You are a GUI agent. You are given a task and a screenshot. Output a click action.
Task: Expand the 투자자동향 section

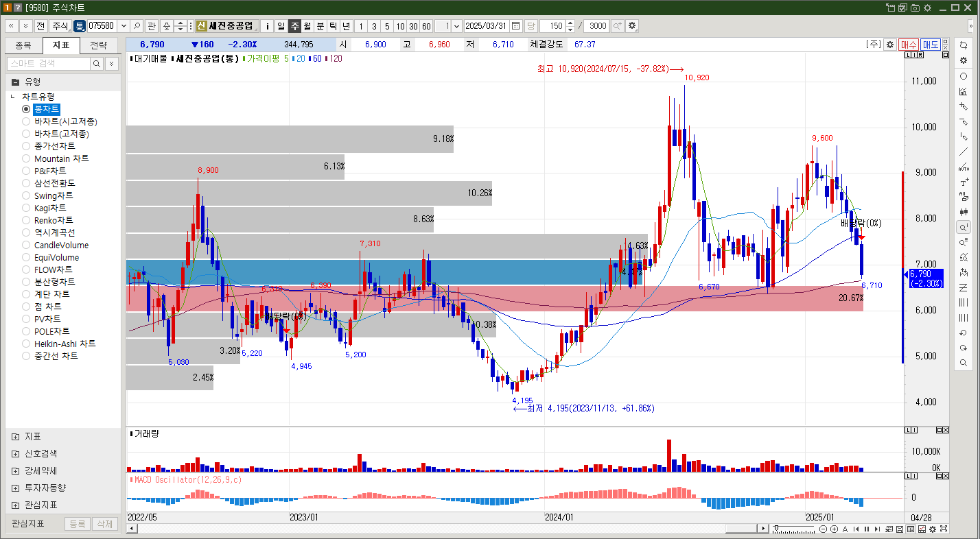pos(15,488)
